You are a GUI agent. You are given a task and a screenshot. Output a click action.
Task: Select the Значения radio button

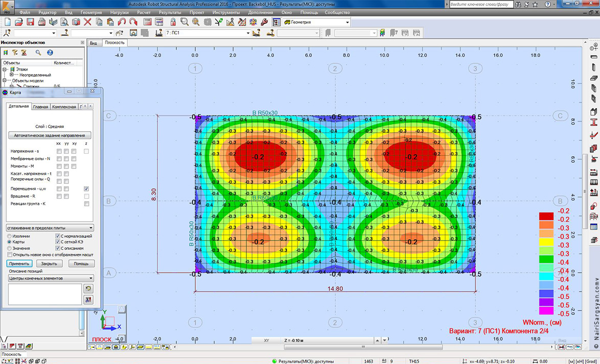[10, 249]
